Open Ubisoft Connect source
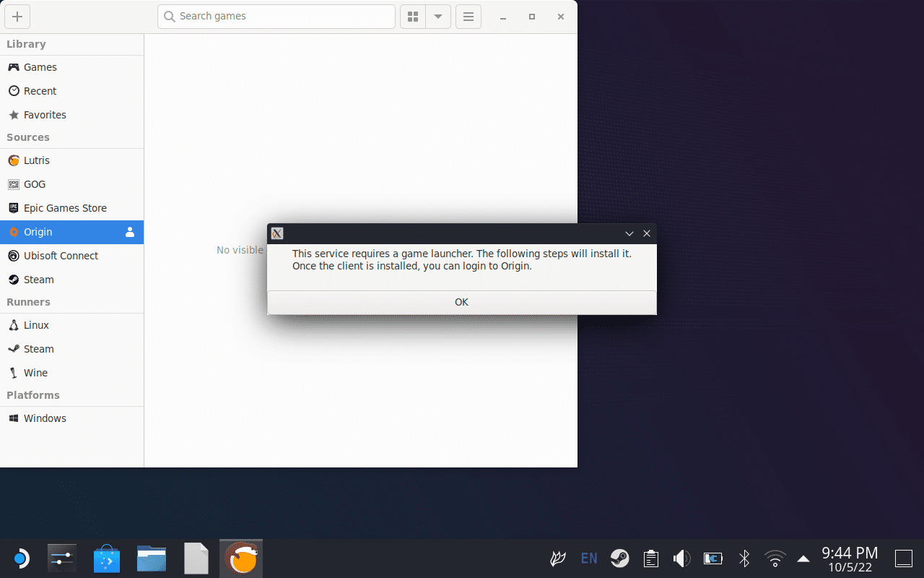The image size is (924, 578). click(x=71, y=256)
